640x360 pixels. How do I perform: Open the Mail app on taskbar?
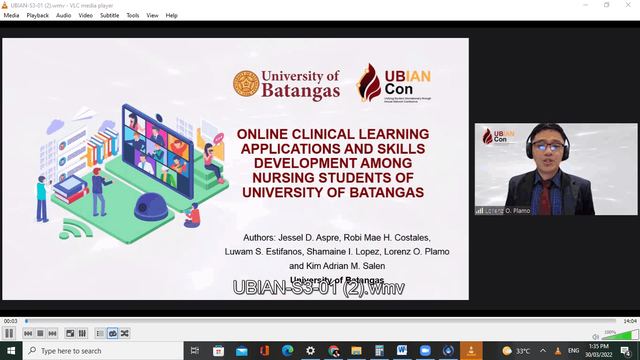242,351
